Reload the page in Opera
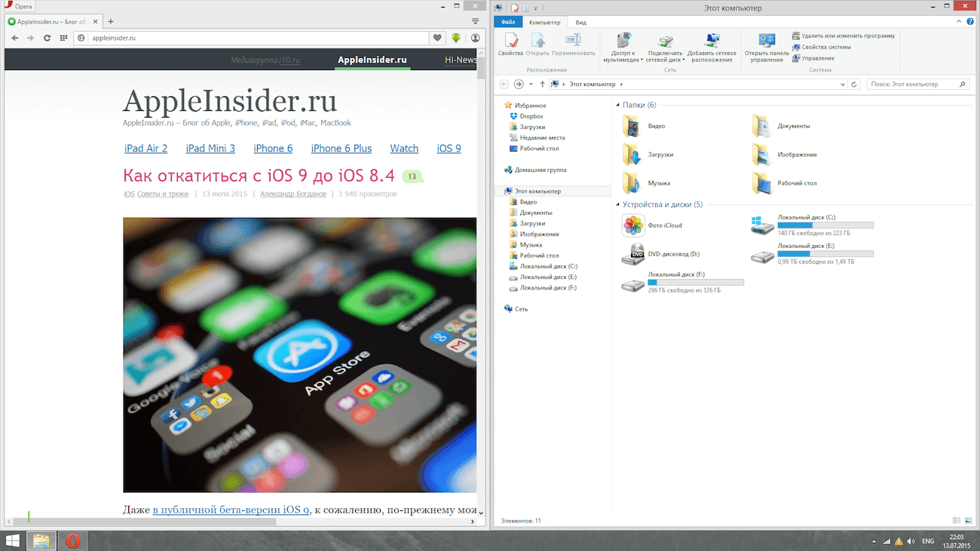 [47, 38]
